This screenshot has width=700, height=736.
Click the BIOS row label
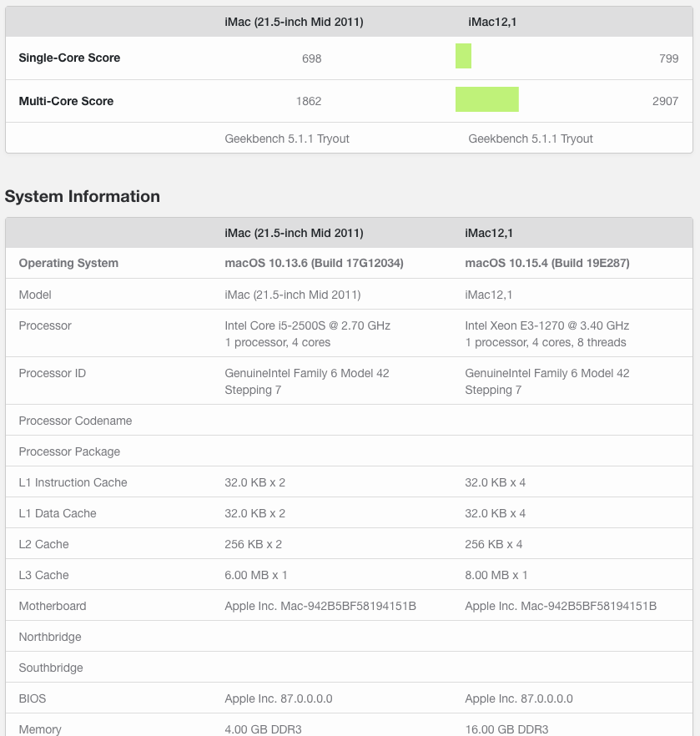33,698
